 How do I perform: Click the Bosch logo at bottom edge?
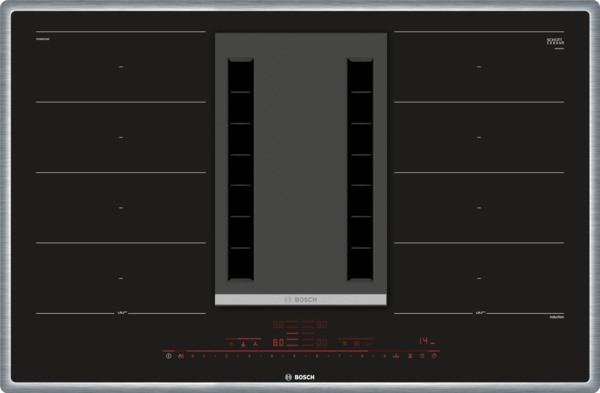click(300, 377)
